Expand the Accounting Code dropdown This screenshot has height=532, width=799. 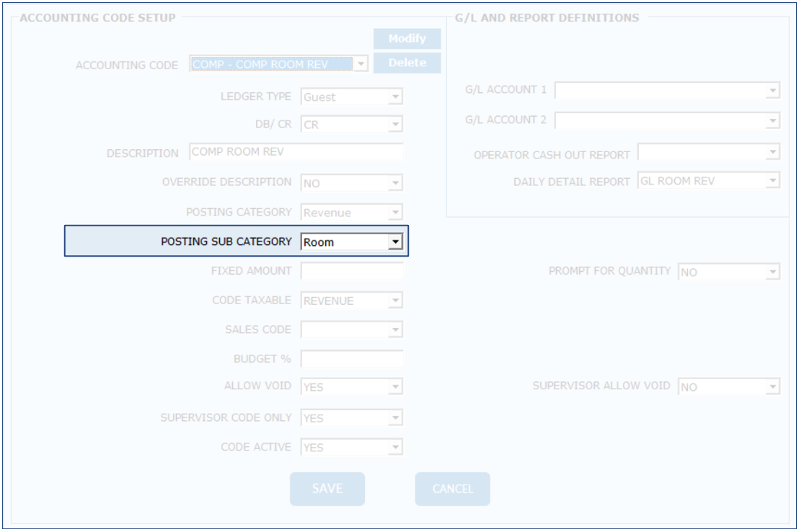361,64
